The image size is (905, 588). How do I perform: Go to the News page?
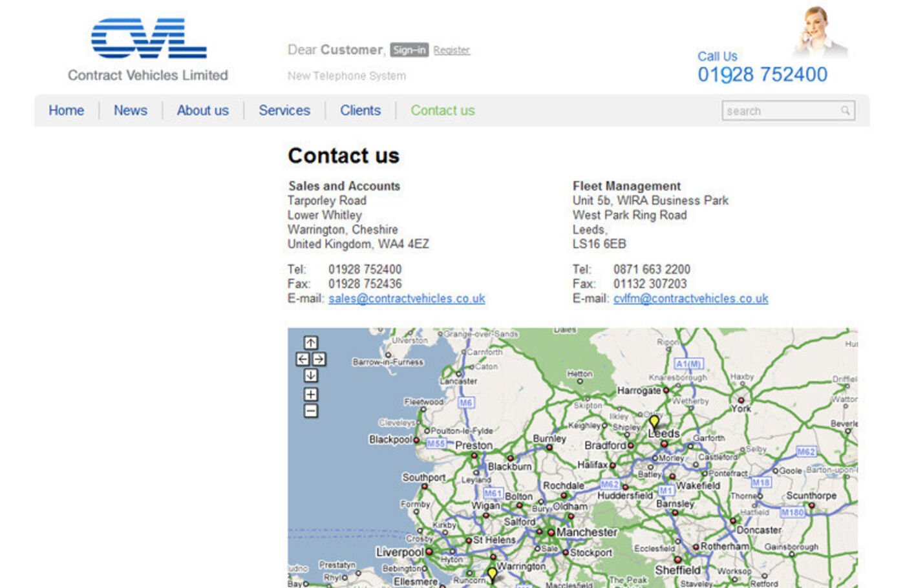point(131,110)
